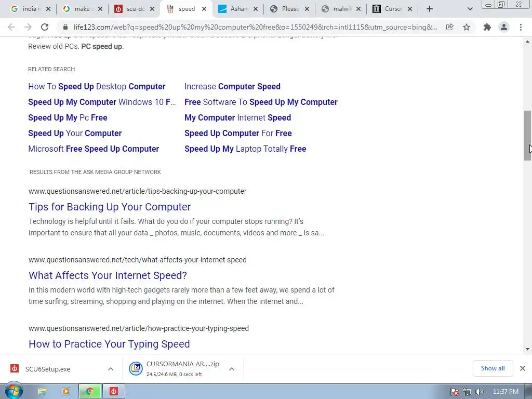This screenshot has height=399, width=532.
Task: Click 'Show all' downloads button
Action: click(493, 368)
